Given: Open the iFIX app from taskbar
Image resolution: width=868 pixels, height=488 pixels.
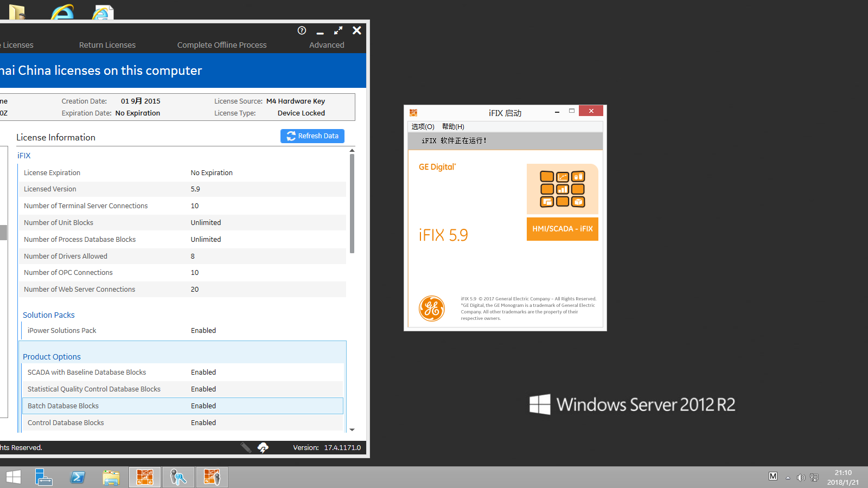Looking at the screenshot, I should pyautogui.click(x=145, y=477).
